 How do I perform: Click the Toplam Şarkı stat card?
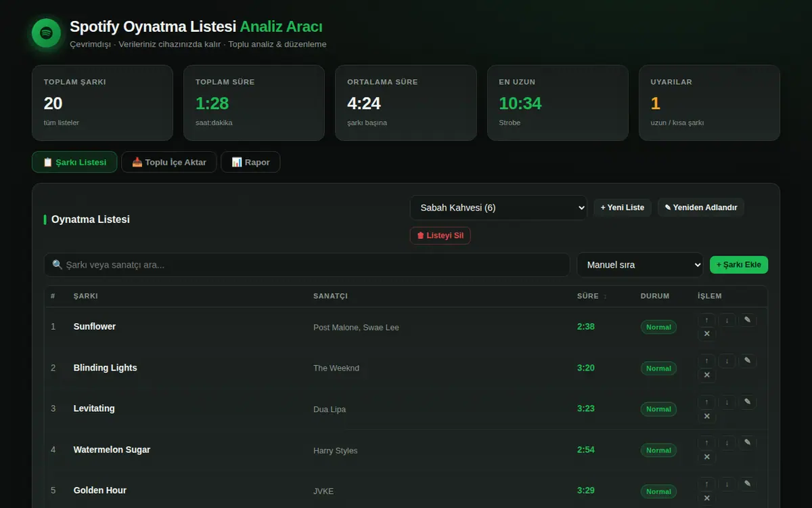point(102,103)
